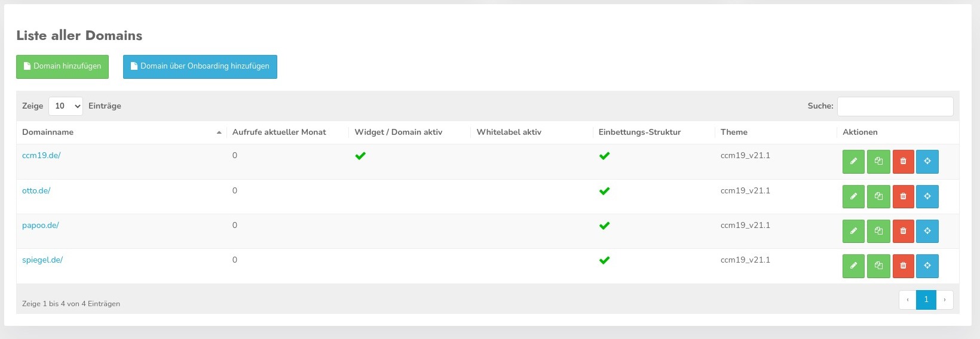Copy the spiegel.de domain entry
The image size is (980, 339).
tap(878, 266)
